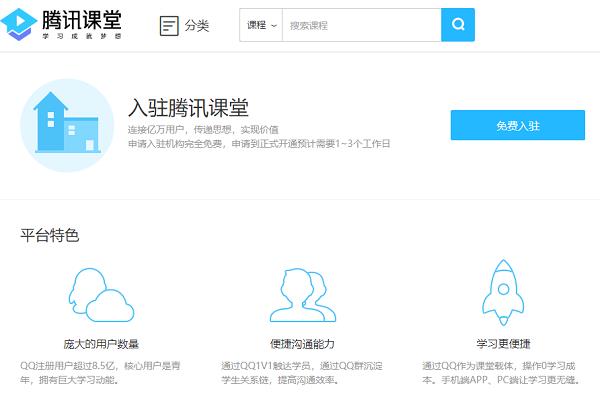Click the Tencent Classroom (腾讯课堂) logo
The width and height of the screenshot is (600, 398).
61,24
